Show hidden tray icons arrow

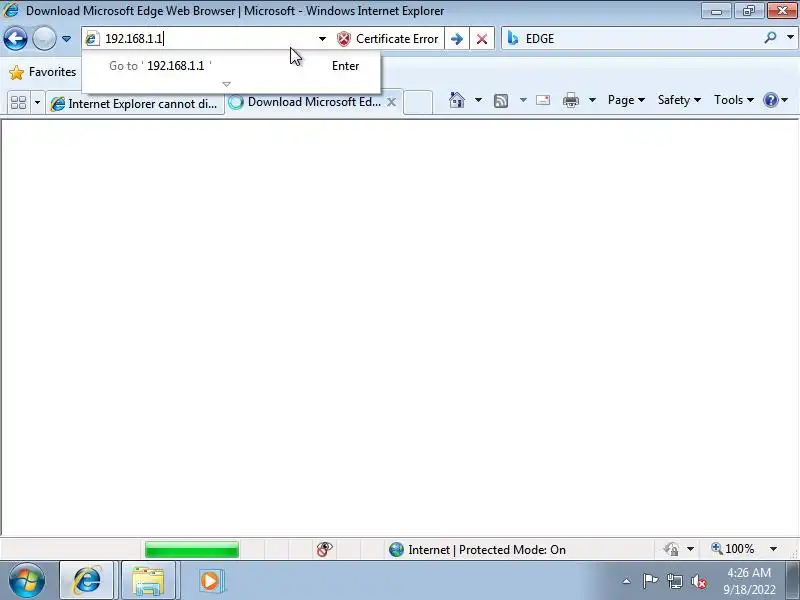tap(627, 581)
